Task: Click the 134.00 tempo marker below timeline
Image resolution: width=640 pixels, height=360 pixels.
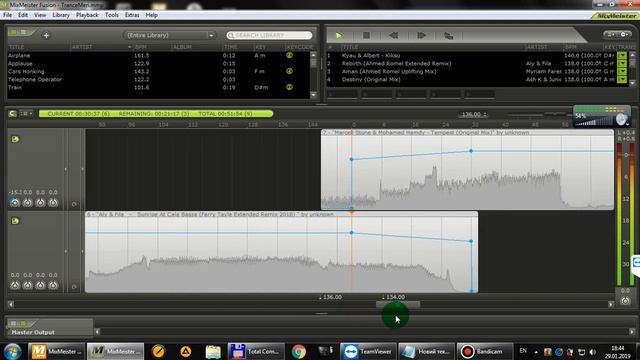Action: pyautogui.click(x=393, y=297)
